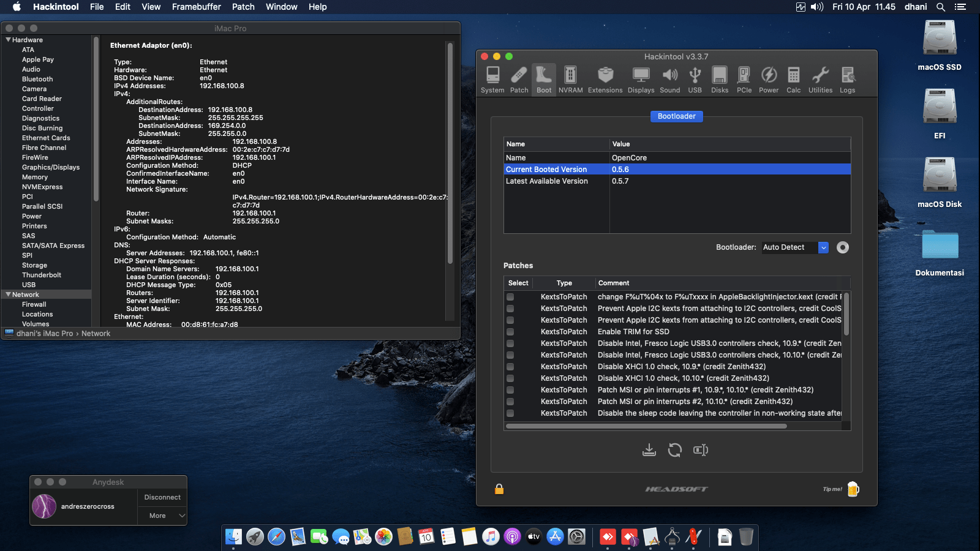This screenshot has height=551, width=980.
Task: Open System Preferences from the Dock
Action: tap(577, 537)
